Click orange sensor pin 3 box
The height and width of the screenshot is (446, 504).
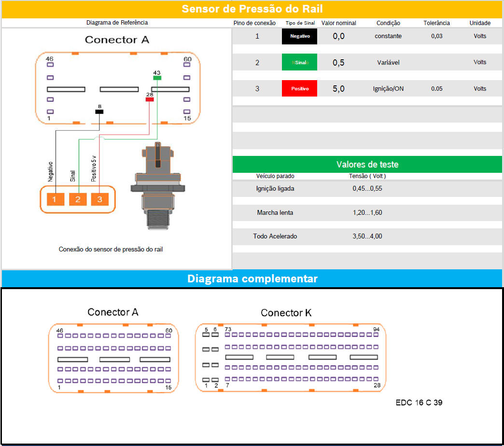click(x=99, y=199)
